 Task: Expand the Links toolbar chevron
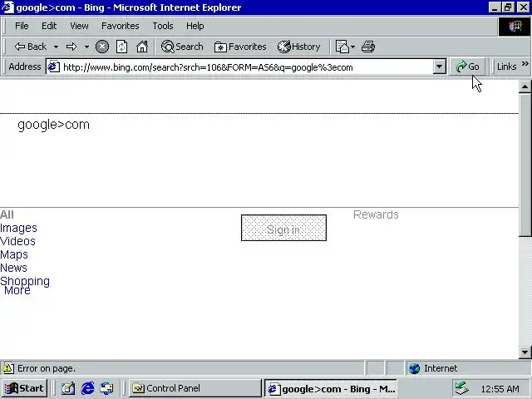click(525, 64)
